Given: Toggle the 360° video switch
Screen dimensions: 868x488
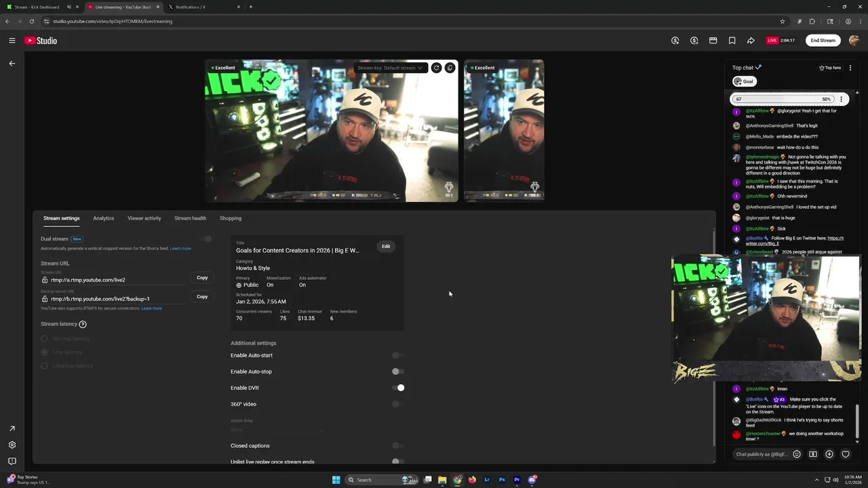Looking at the screenshot, I should pyautogui.click(x=398, y=404).
